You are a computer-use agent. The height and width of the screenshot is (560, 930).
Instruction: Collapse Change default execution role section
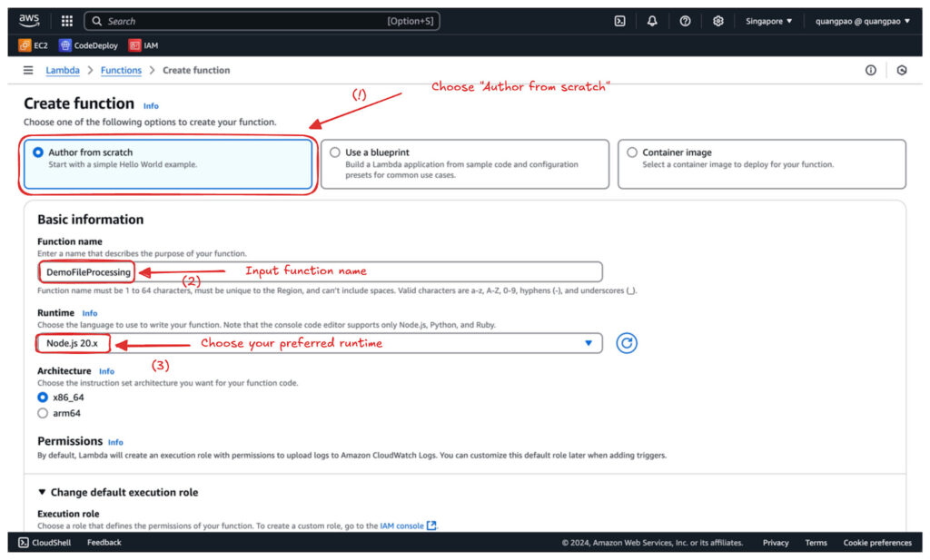pos(117,492)
